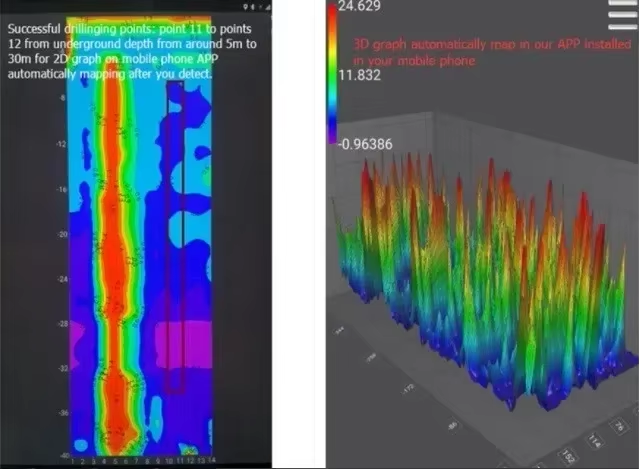Click the -20 depth axis label
639x469 pixels.
point(62,234)
